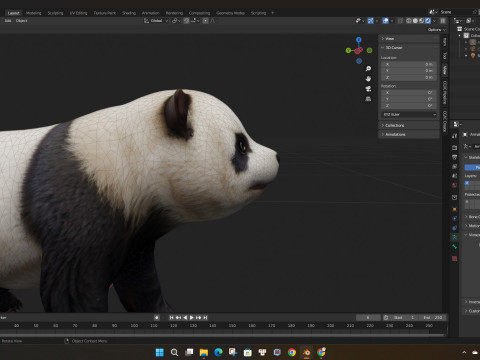Open the Options dropdown in viewport header
This screenshot has width=480, height=360.
[437, 30]
